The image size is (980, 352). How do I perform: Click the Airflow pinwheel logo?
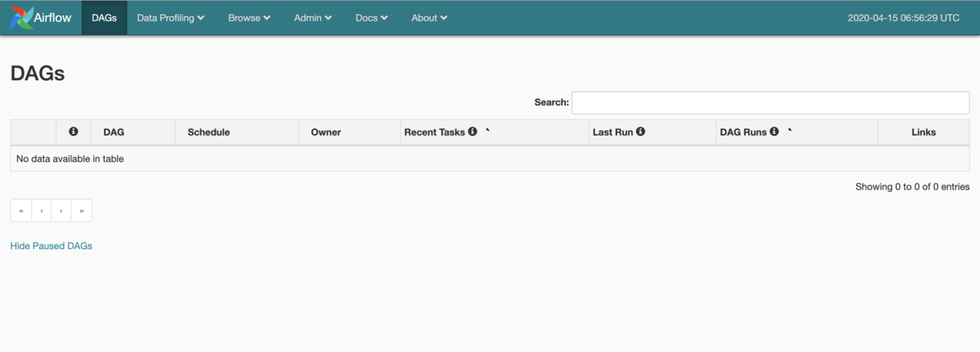point(22,17)
